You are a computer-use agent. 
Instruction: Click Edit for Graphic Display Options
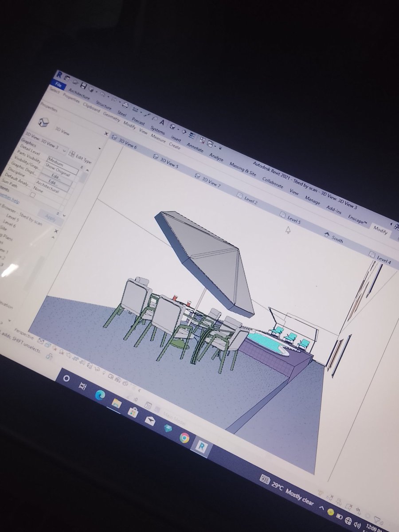(x=54, y=182)
